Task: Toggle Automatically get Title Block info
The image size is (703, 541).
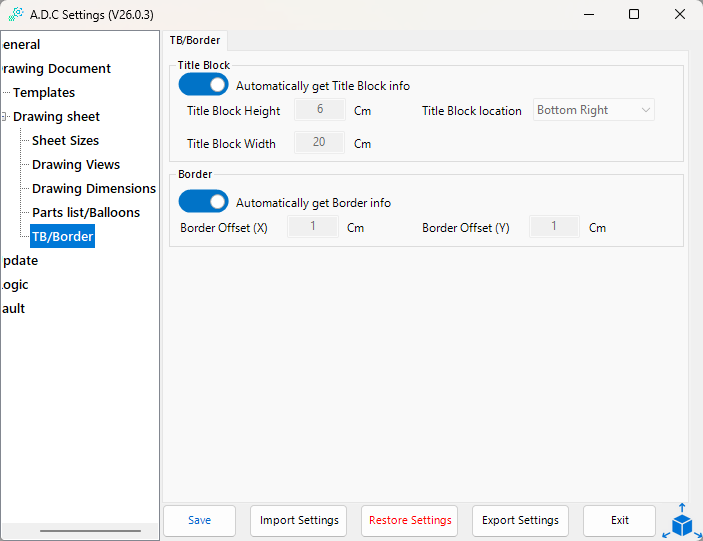Action: [204, 85]
